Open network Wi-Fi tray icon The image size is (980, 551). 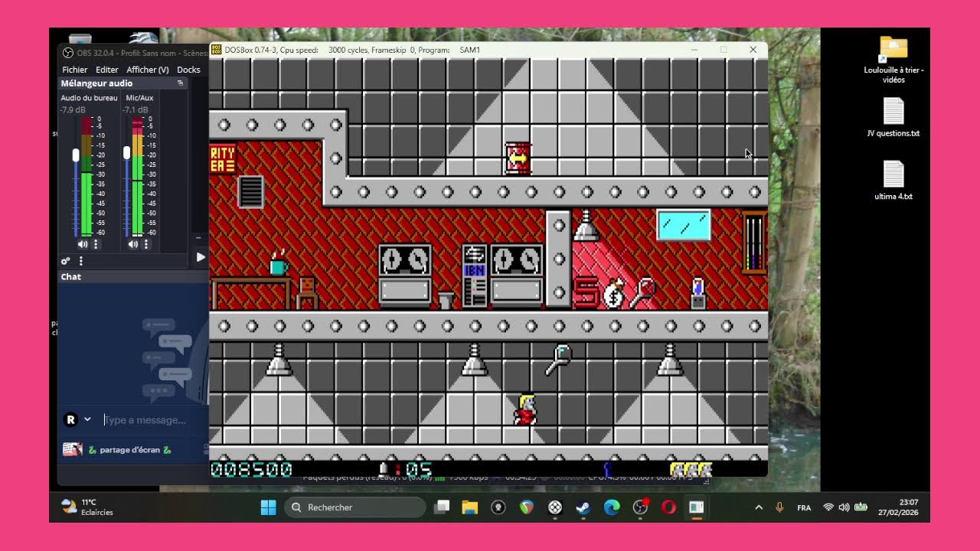pos(828,507)
